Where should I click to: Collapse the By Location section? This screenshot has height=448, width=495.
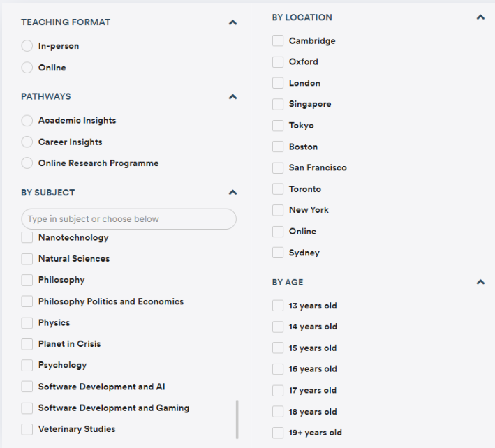(x=480, y=17)
